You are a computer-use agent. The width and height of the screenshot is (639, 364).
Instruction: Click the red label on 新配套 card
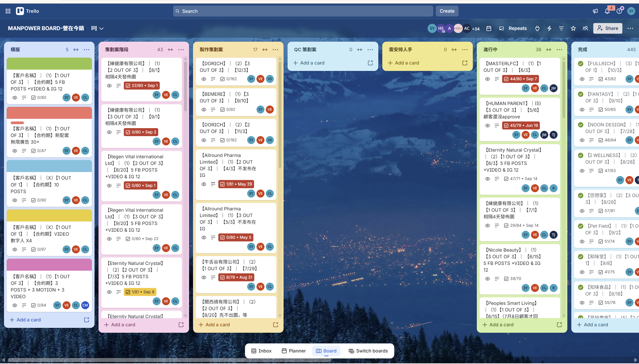(x=17, y=123)
